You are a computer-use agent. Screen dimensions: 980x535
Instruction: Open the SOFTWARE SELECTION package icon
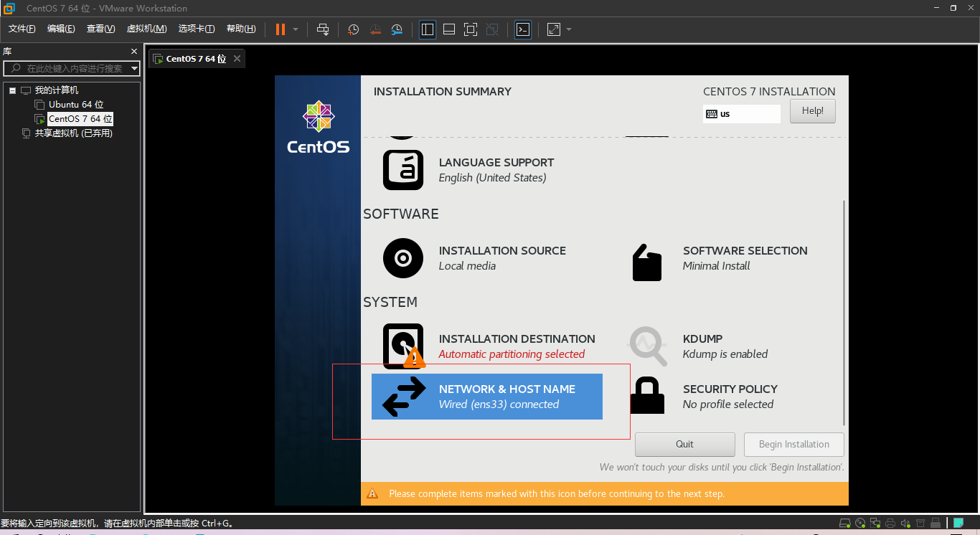(x=647, y=262)
